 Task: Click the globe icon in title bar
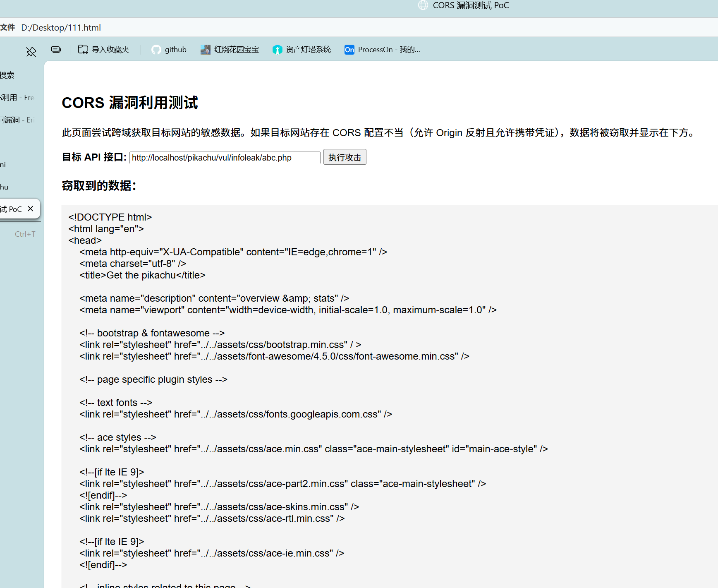[423, 5]
